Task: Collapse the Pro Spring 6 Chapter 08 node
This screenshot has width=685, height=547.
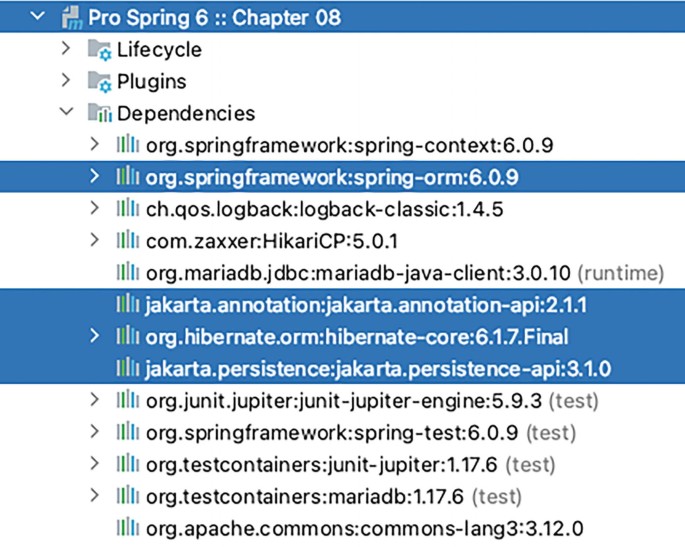Action: click(x=38, y=17)
